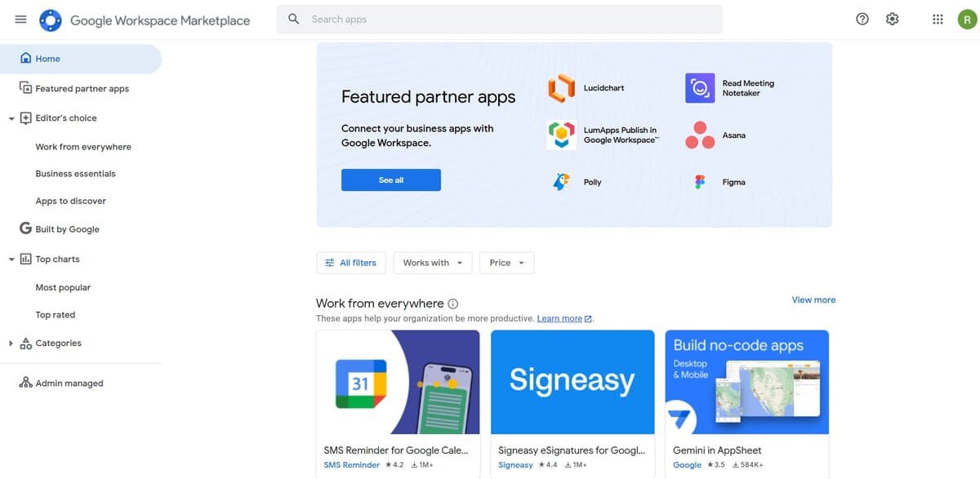Click the See all button

tap(391, 180)
